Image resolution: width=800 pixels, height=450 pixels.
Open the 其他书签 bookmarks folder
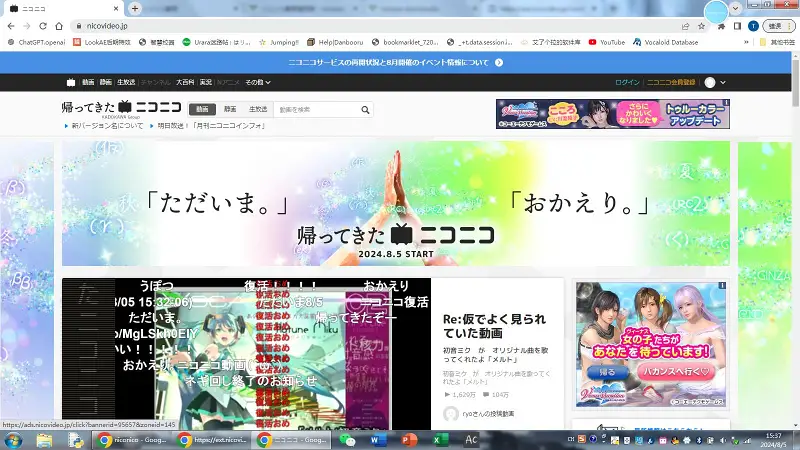coord(777,42)
